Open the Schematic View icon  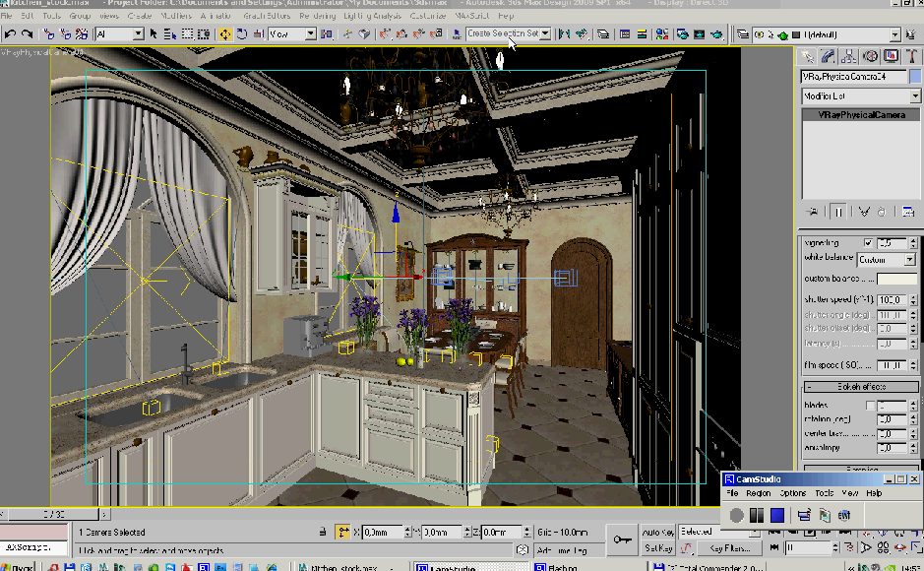[642, 34]
